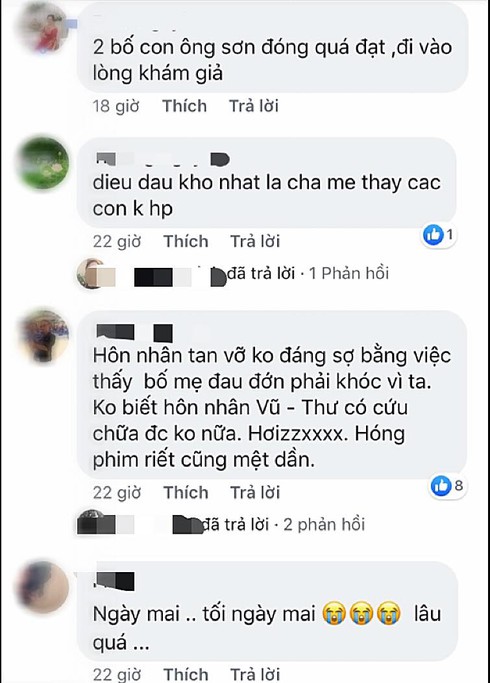
Task: Click the '18 giờ' timestamp link
Action: [116, 106]
